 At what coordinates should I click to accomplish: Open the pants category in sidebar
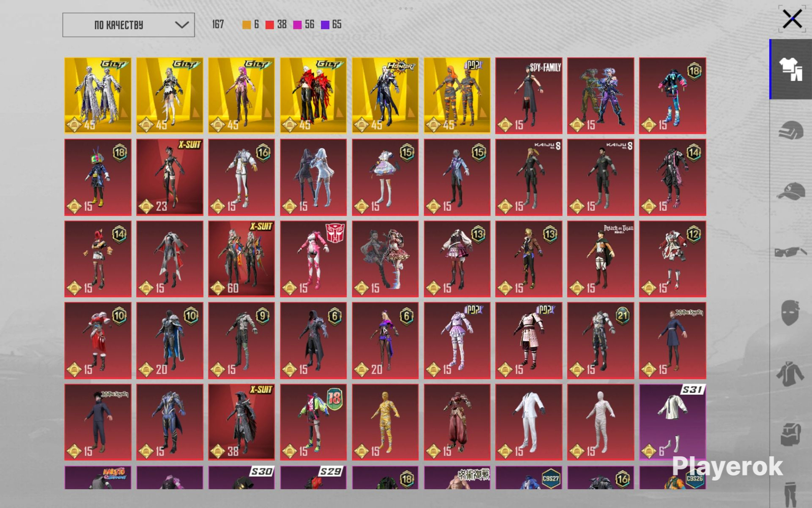(x=790, y=494)
